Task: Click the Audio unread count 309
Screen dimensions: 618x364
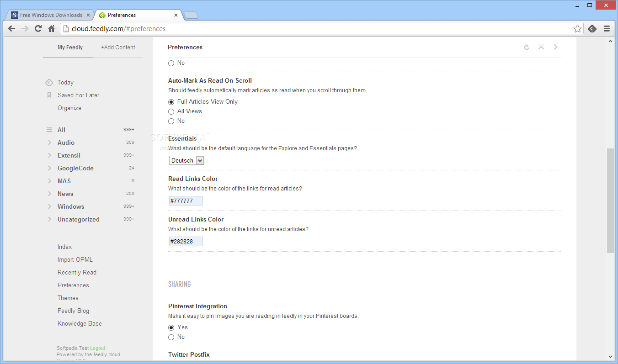Action: point(130,142)
